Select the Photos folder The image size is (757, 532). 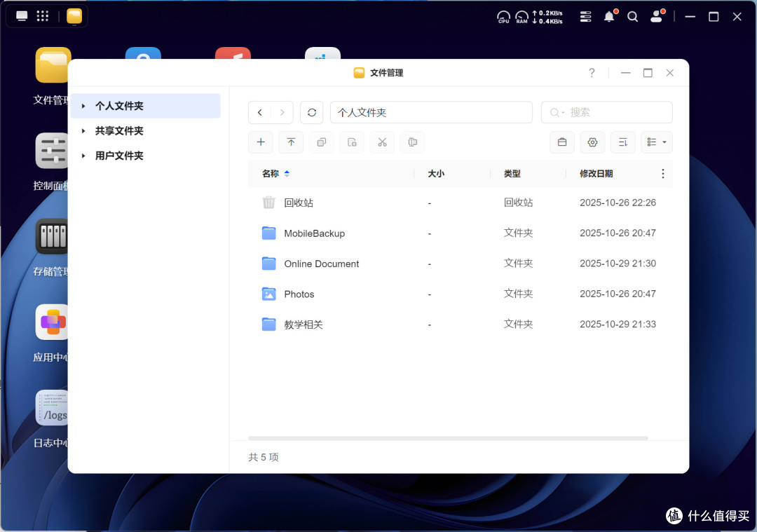pos(460,294)
